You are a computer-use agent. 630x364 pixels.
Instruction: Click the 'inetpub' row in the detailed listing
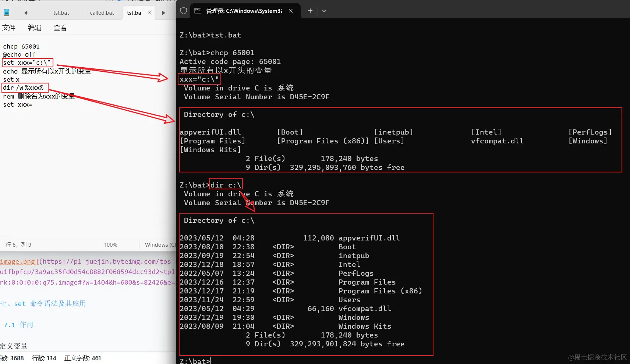(274, 256)
